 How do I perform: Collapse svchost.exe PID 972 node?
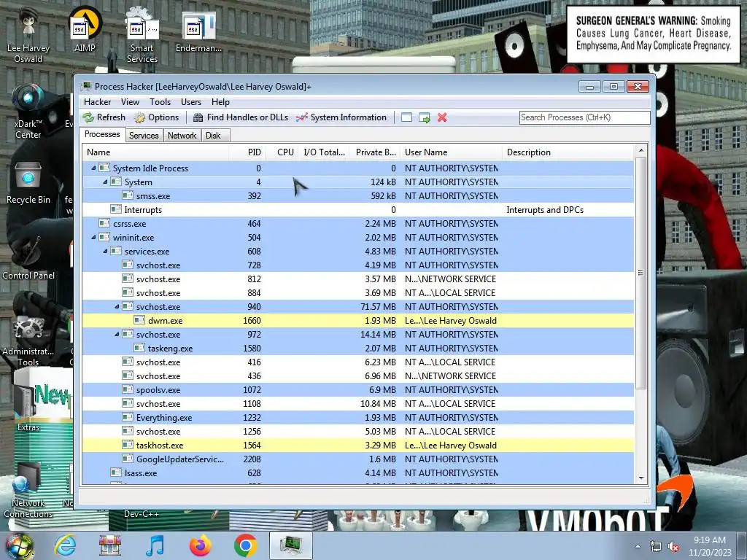(x=117, y=334)
